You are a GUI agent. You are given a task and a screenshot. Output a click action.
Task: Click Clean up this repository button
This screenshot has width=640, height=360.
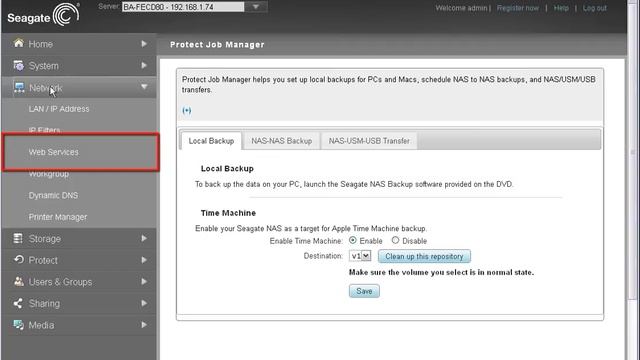(424, 256)
